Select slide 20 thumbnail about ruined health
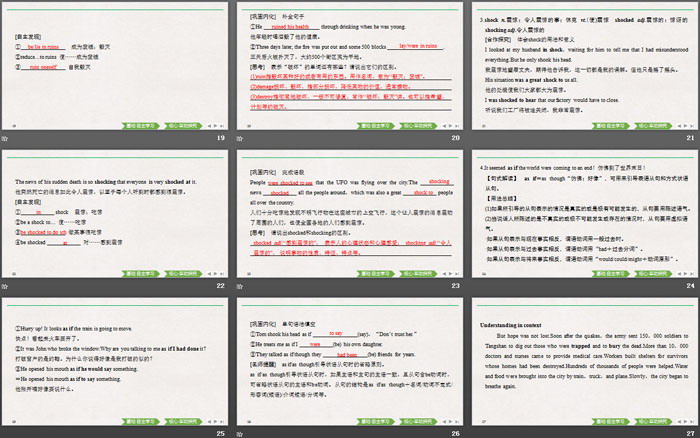The height and width of the screenshot is (438, 700). (x=349, y=66)
